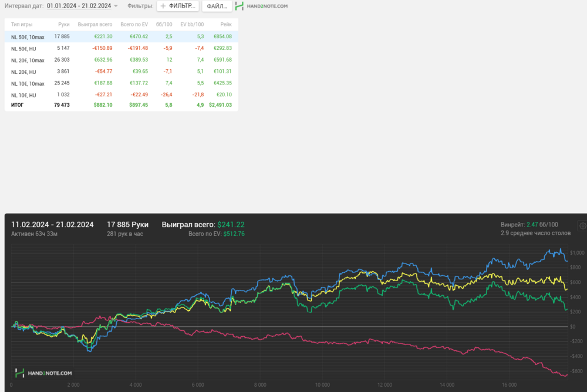
Task: Click the $897.45 total EV cell
Action: (x=139, y=105)
